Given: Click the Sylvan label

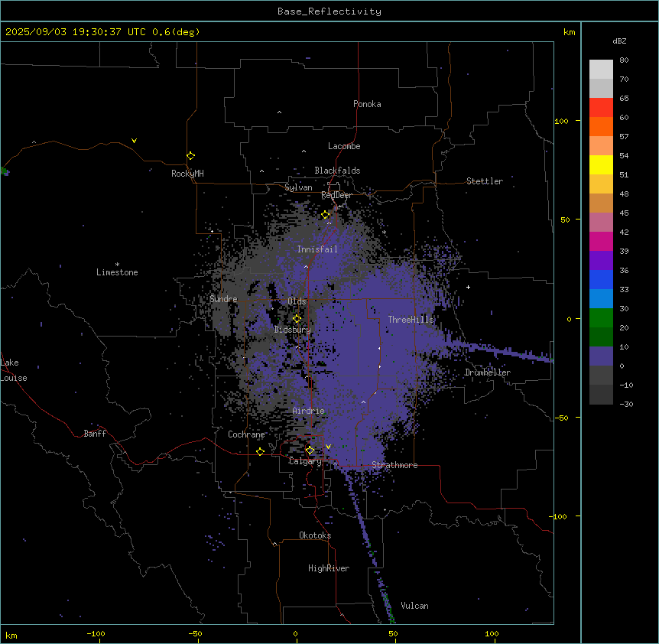Looking at the screenshot, I should 298,187.
